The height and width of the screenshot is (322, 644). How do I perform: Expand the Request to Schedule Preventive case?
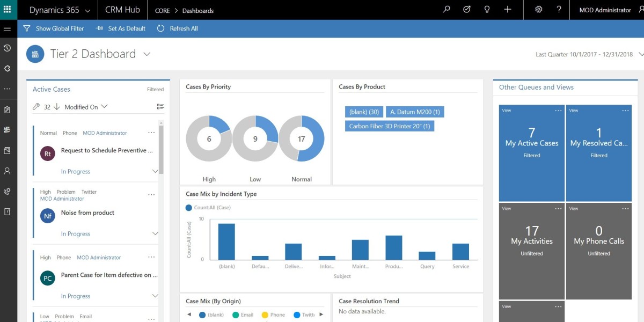(x=155, y=171)
